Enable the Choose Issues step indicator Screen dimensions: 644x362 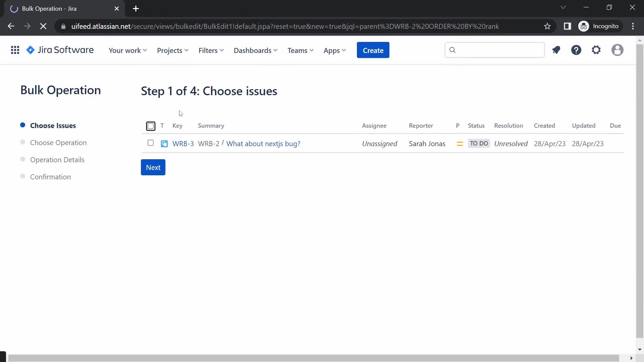click(22, 125)
